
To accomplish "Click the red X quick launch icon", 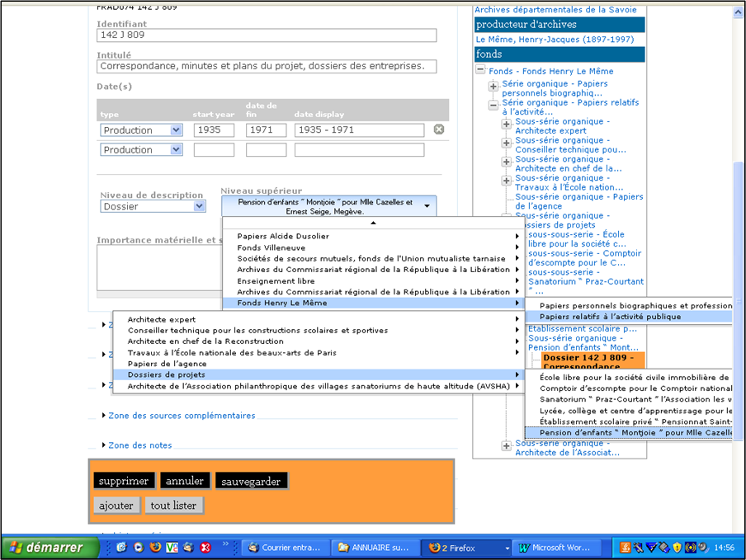I will [x=205, y=547].
